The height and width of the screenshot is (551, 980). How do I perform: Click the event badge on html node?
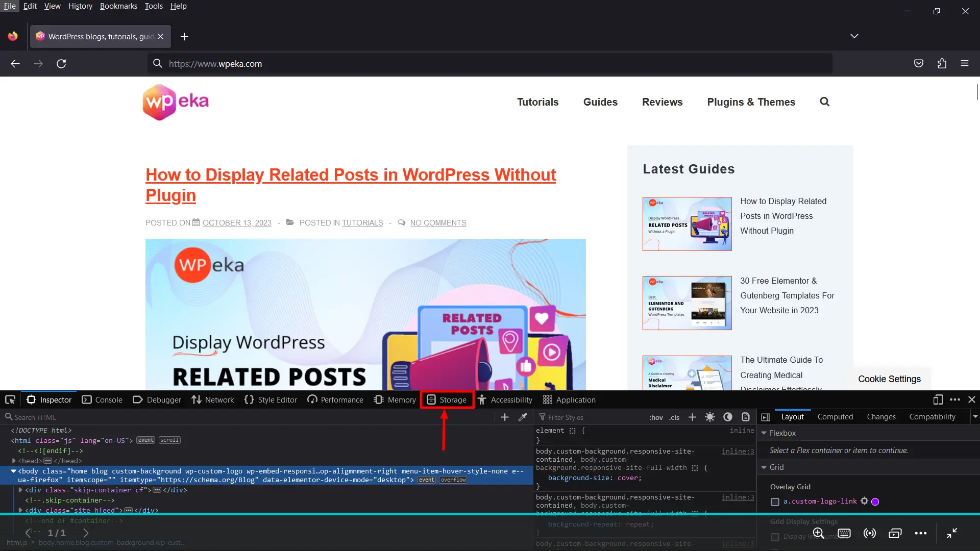tap(145, 440)
